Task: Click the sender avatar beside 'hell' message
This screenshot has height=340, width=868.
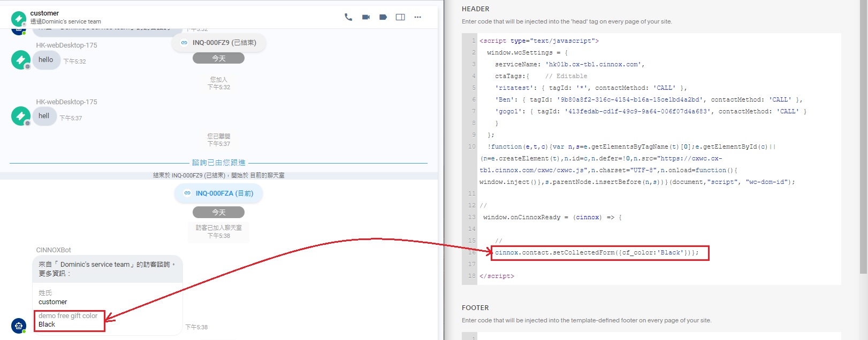Action: click(20, 116)
